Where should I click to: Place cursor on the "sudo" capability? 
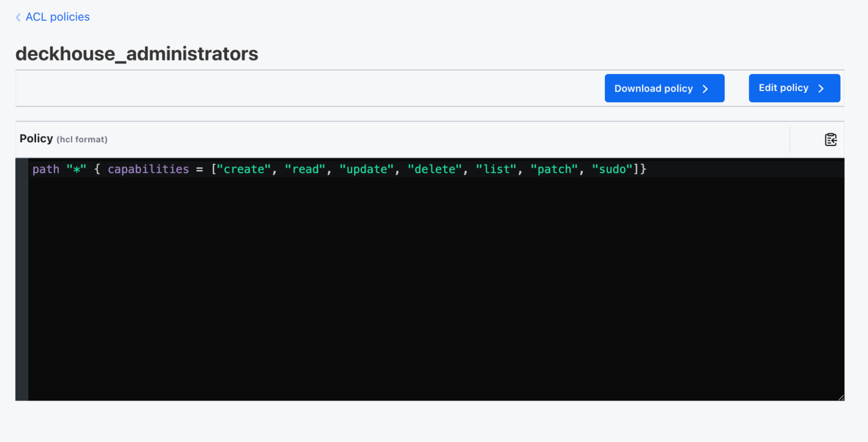(612, 169)
